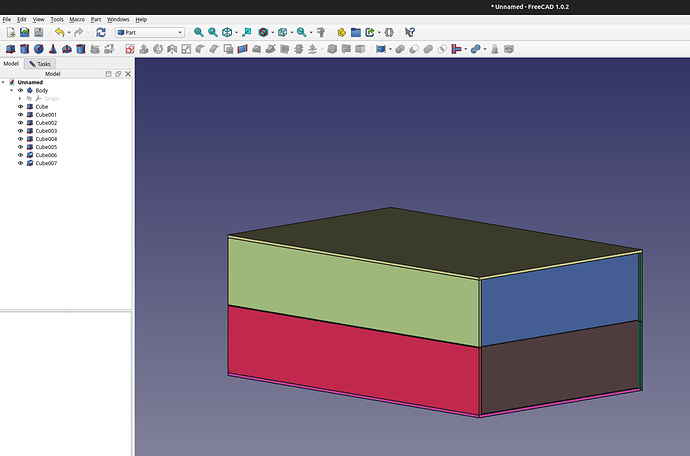Image resolution: width=690 pixels, height=456 pixels.
Task: Click the green face of the box
Action: tap(353, 290)
